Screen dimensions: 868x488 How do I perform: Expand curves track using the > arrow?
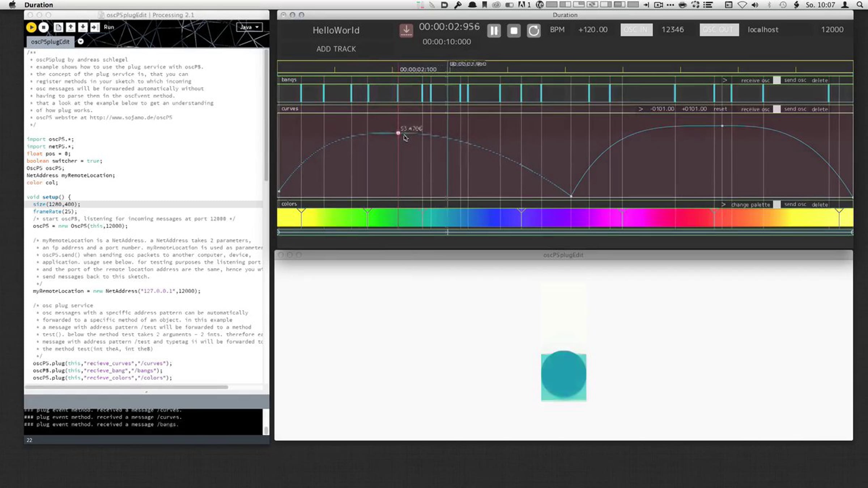pos(641,109)
